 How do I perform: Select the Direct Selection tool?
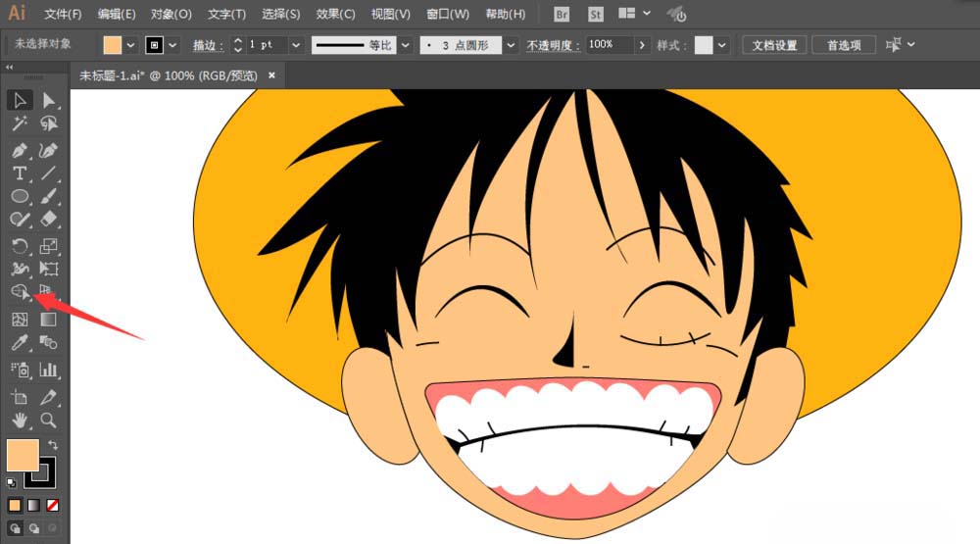pyautogui.click(x=49, y=101)
